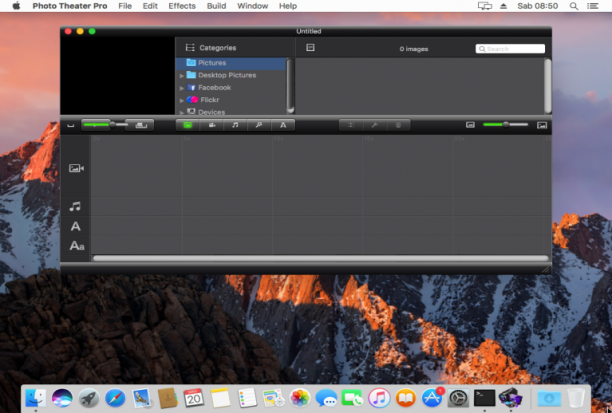Launch Terminal from the Dock
Viewport: 612px width, 413px height.
click(484, 398)
